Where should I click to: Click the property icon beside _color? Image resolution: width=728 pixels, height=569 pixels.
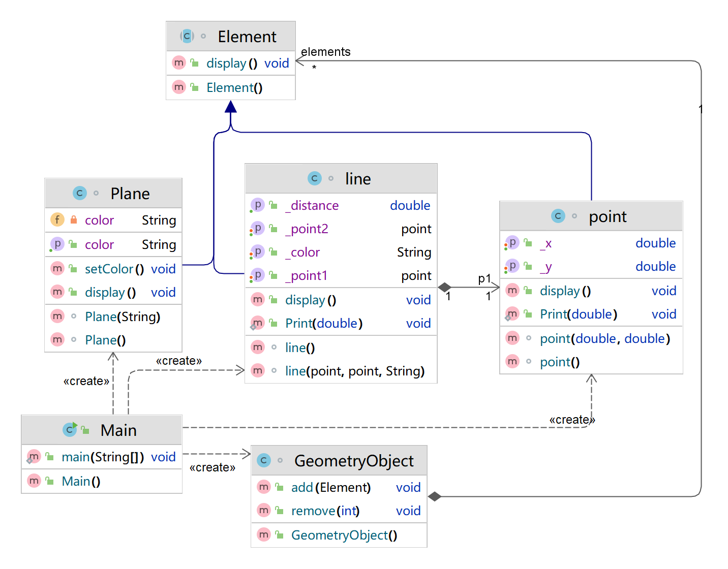[x=257, y=252]
